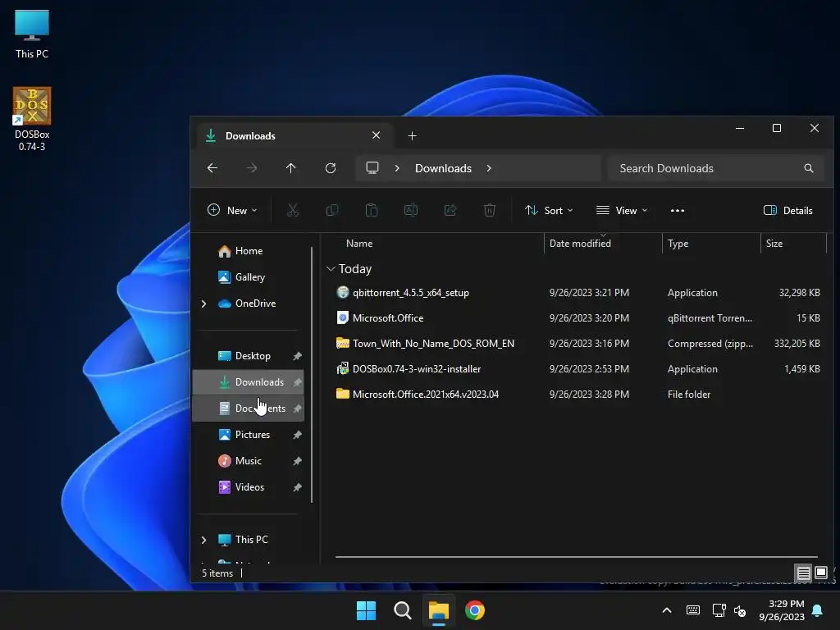Click muted volume tray icon
This screenshot has height=630, width=840.
(x=741, y=610)
